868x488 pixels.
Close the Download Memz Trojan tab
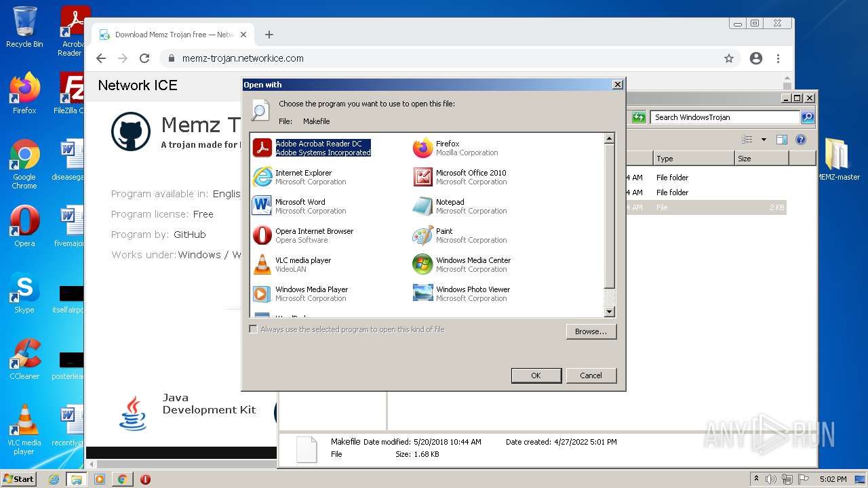[x=244, y=35]
